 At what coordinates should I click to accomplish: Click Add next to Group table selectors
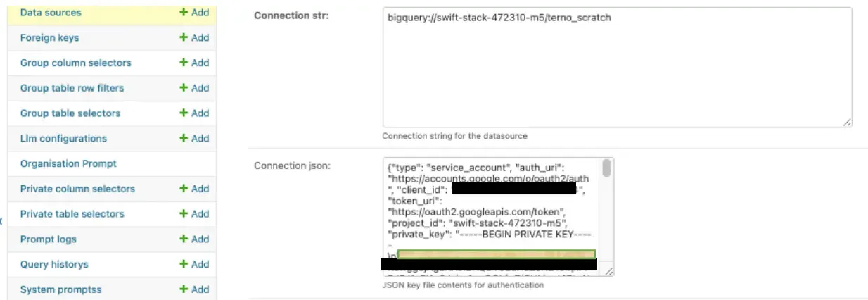194,113
